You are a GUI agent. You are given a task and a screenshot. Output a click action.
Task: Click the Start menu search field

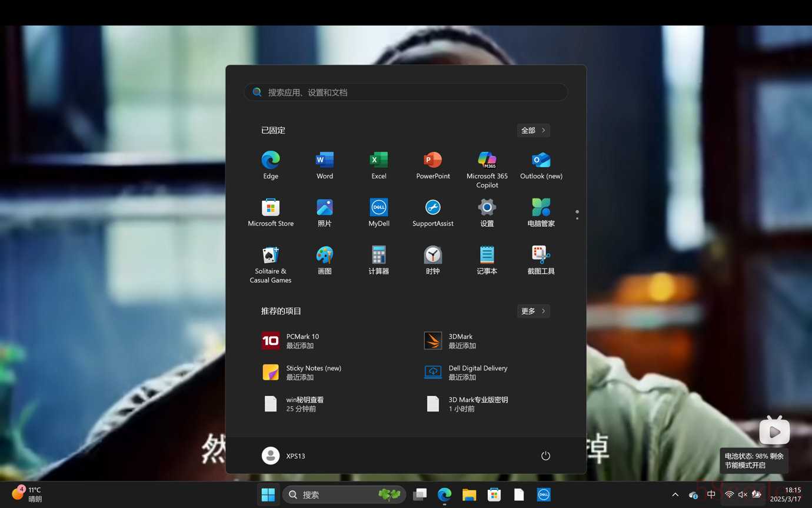(x=406, y=92)
